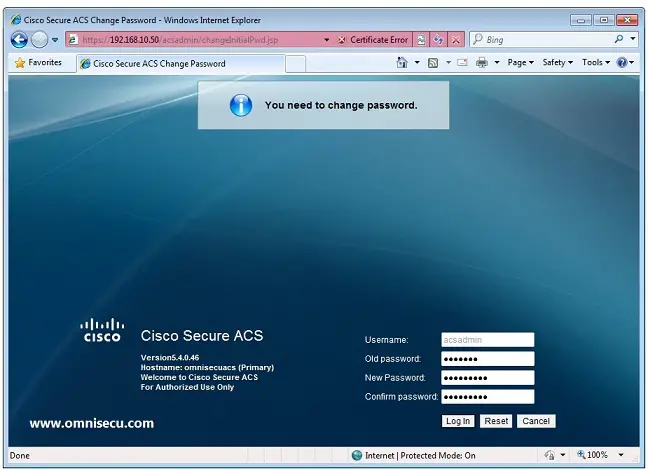Viewport: 648px width, 469px height.
Task: Click the Confirm password field
Action: click(x=488, y=397)
